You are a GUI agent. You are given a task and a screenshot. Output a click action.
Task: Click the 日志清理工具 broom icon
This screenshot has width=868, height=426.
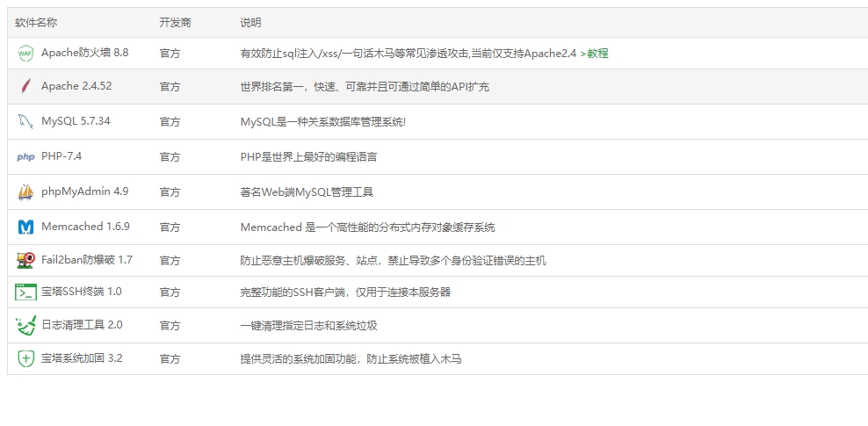click(25, 325)
